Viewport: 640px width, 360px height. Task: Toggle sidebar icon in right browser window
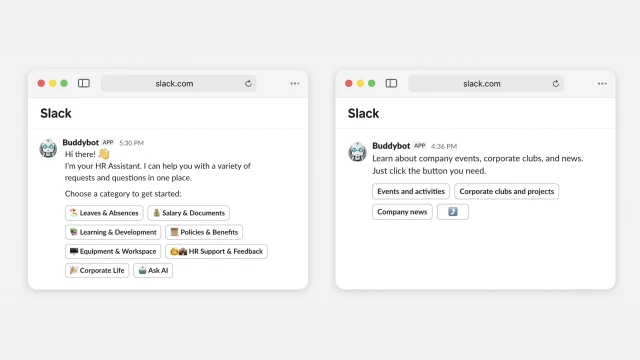click(391, 83)
